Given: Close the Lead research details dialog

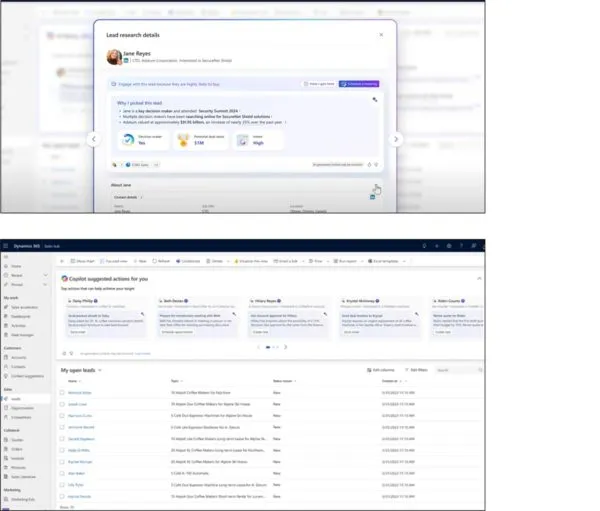Looking at the screenshot, I should [381, 34].
